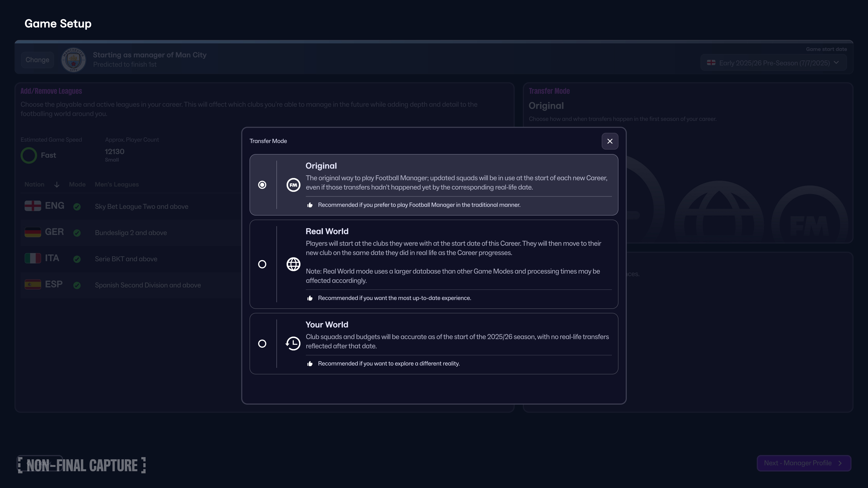Click the globe icon beside Real World
The image size is (868, 488).
[x=293, y=264]
